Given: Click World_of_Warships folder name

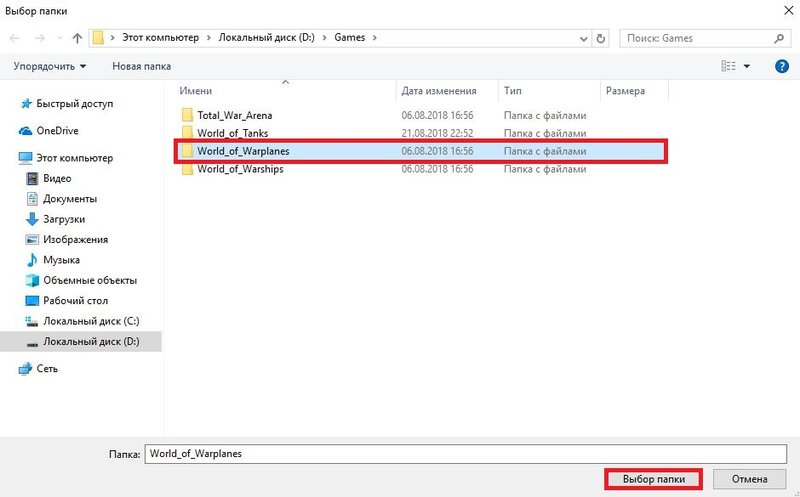Looking at the screenshot, I should 240,169.
